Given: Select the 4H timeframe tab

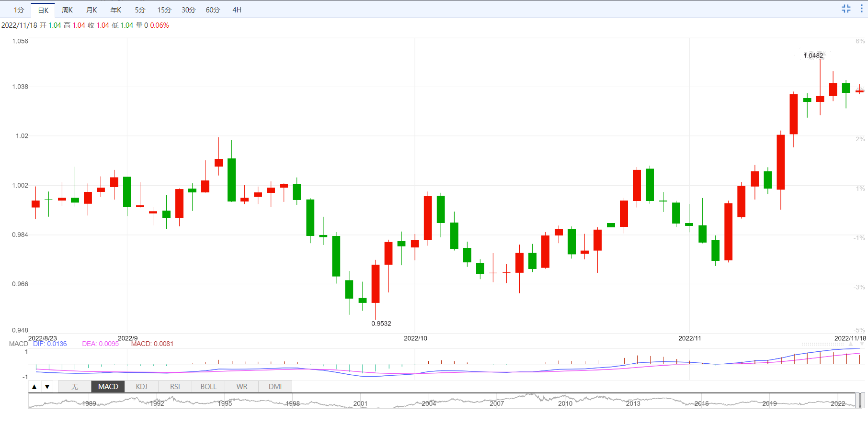Looking at the screenshot, I should pos(237,10).
